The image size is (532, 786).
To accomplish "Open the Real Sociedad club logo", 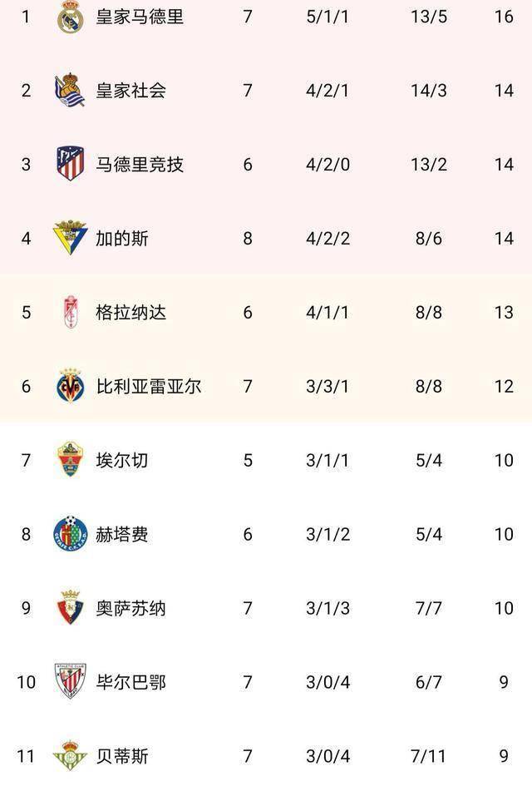I will coord(70,90).
